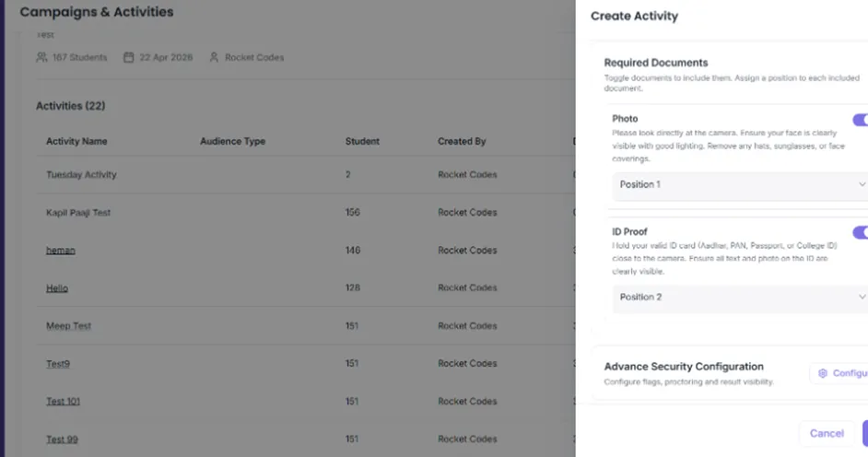Toggle the Photo document switch
The image size is (868, 457).
861,120
